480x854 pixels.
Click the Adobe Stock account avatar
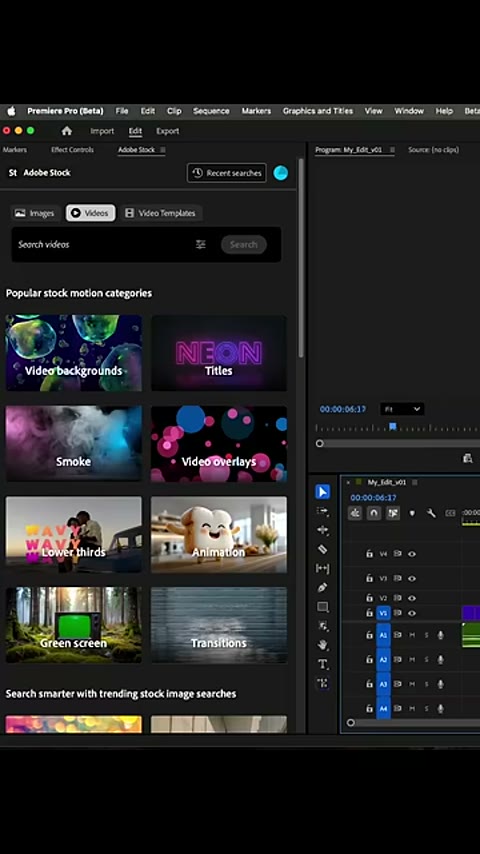coord(281,173)
